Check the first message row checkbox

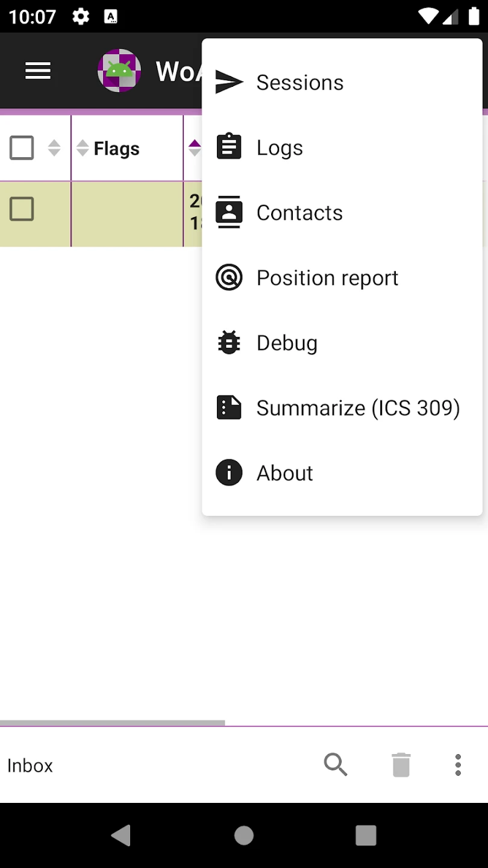[x=22, y=209]
